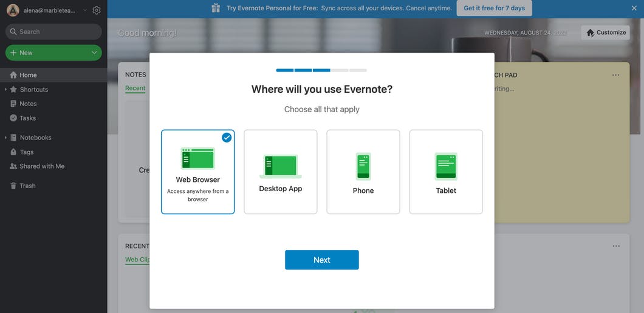Select the Desktop App option card

pyautogui.click(x=281, y=172)
